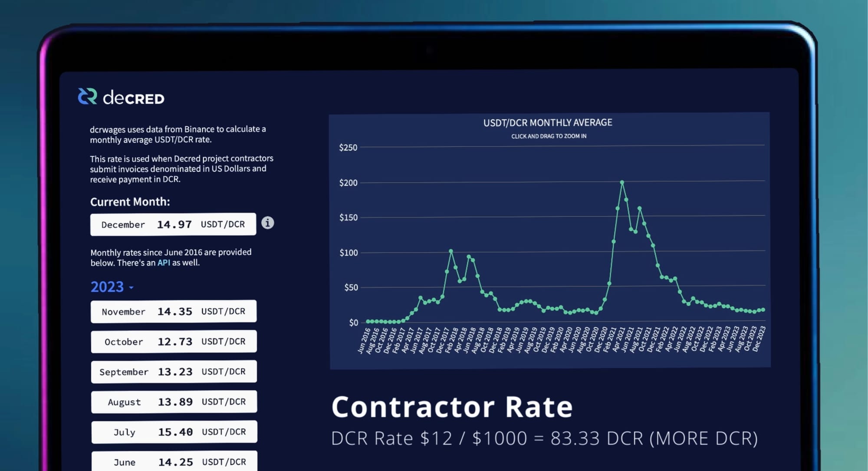
Task: Click the Decred logo icon
Action: pos(87,96)
